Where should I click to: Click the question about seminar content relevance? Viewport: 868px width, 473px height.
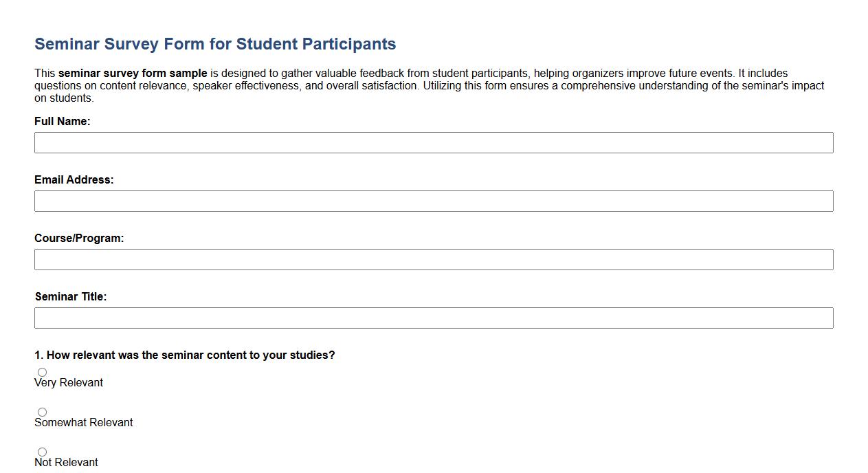(184, 355)
